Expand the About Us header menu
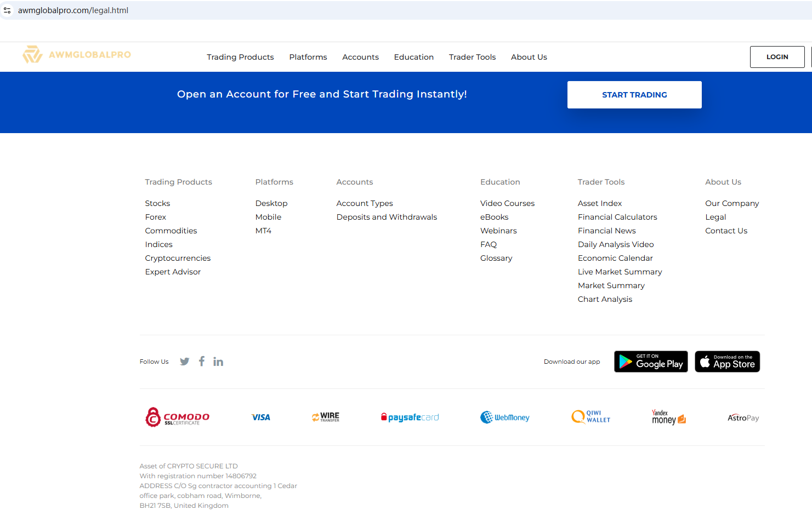 [x=529, y=57]
